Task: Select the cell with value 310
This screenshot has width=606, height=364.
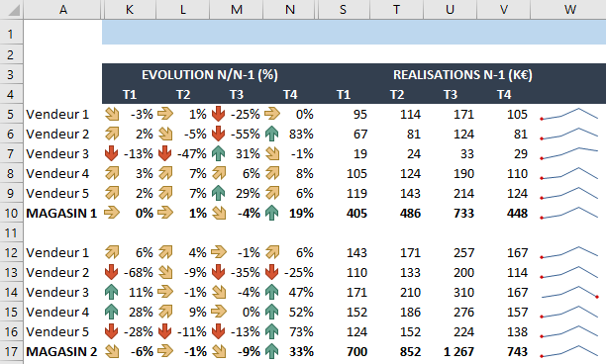Action: (x=451, y=292)
